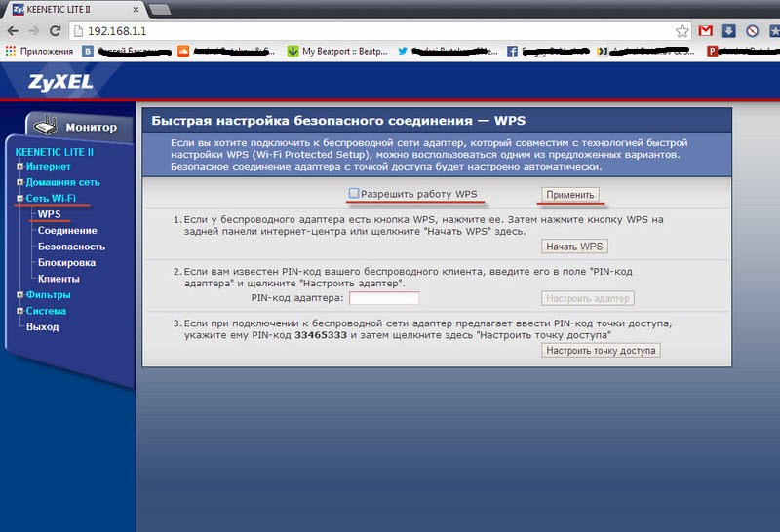The width and height of the screenshot is (780, 532).
Task: Open the Система menu section
Action: tap(46, 311)
